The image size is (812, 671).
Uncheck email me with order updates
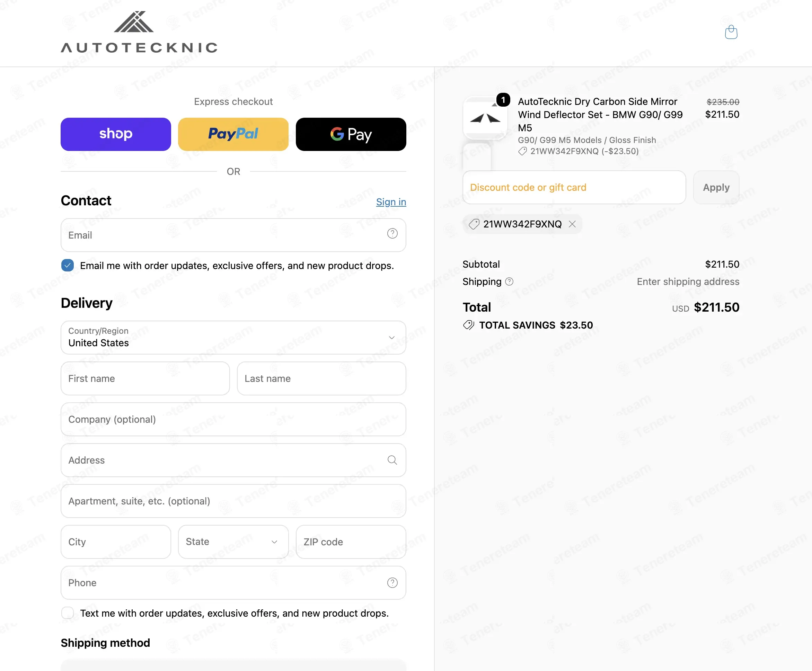click(x=68, y=265)
